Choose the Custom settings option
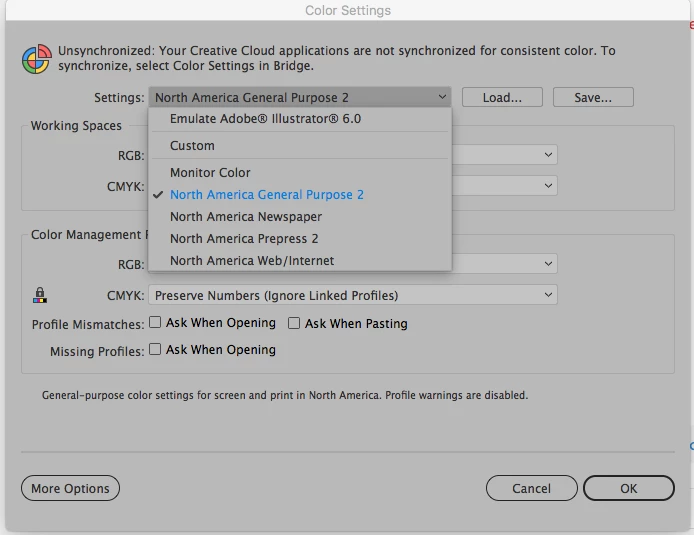The height and width of the screenshot is (535, 694). (x=300, y=146)
